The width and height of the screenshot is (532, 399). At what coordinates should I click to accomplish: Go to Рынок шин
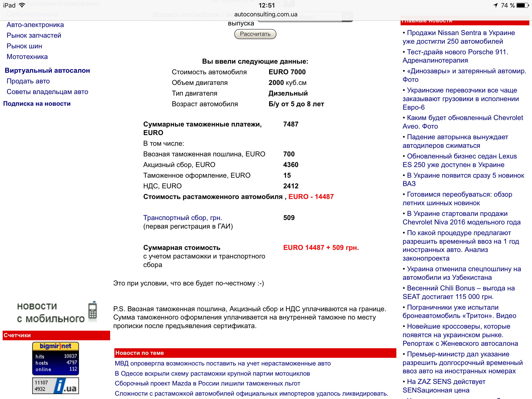click(x=24, y=46)
